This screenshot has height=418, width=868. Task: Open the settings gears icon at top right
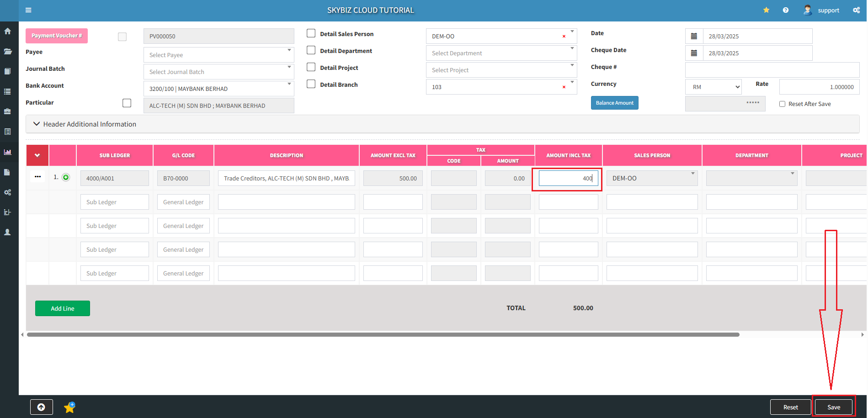pos(856,10)
